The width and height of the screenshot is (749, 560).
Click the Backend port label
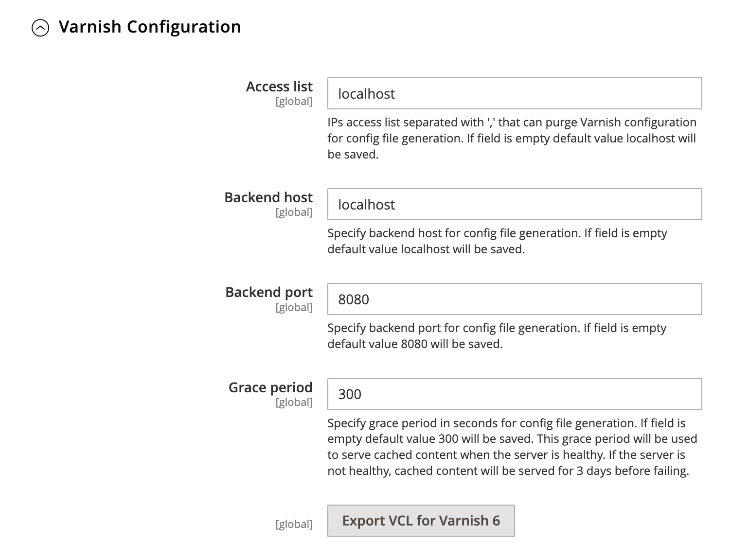click(268, 292)
